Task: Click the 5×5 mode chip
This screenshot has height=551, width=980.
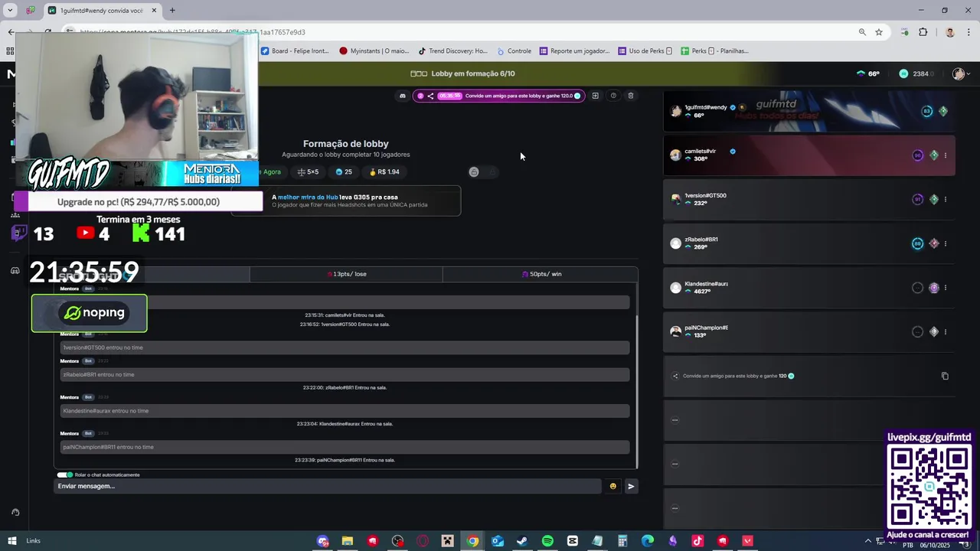Action: pyautogui.click(x=309, y=172)
